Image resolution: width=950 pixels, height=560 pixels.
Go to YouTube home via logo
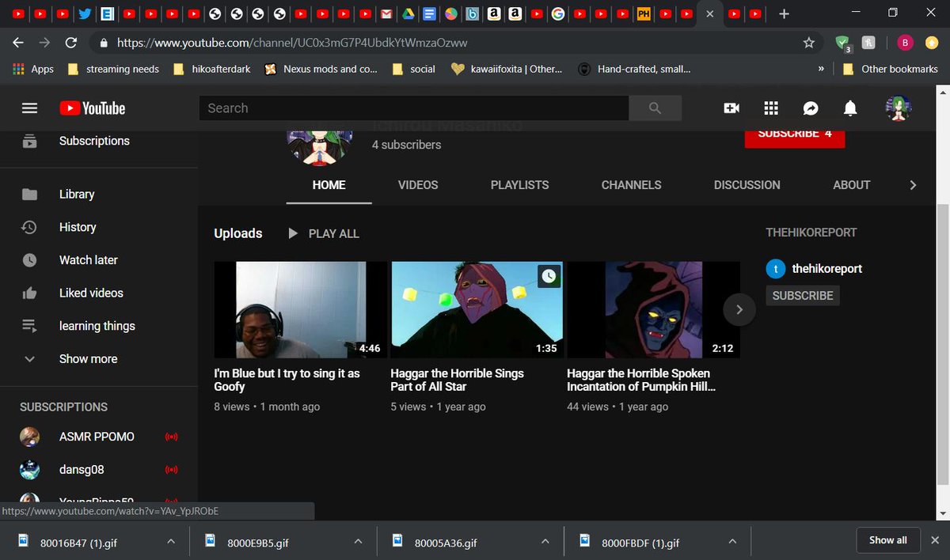coord(92,108)
